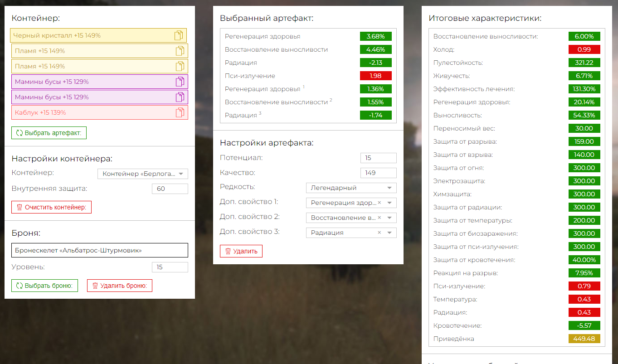Image resolution: width=618 pixels, height=364 pixels.
Task: Copy the Черный кристалл artifact via its icon
Action: 179,35
